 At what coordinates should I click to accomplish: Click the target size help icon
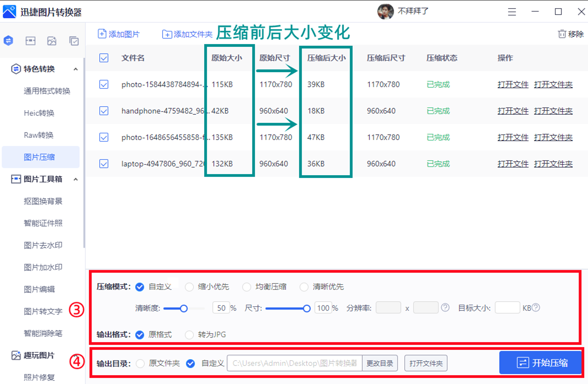[x=536, y=308]
